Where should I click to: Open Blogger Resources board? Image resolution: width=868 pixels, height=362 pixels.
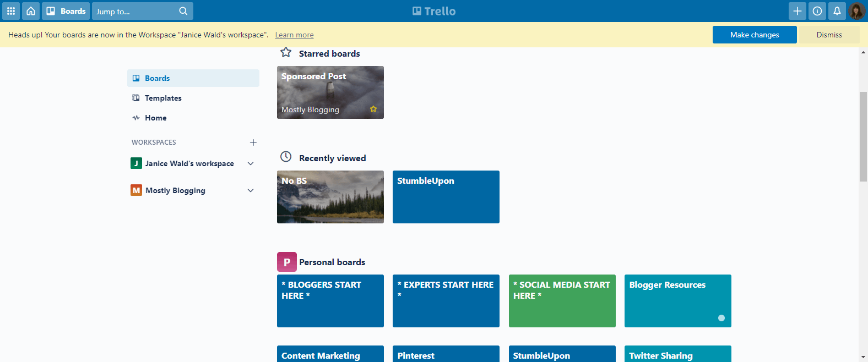coord(678,301)
